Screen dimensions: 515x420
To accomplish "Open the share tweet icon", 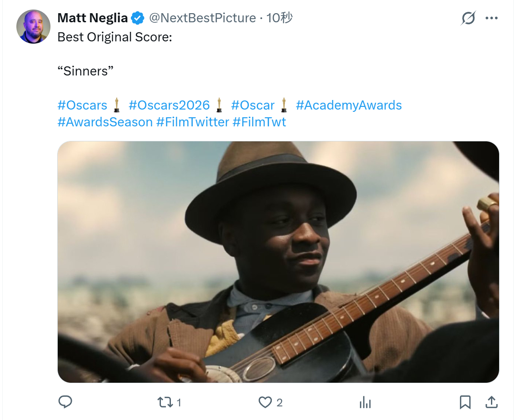I will (491, 402).
